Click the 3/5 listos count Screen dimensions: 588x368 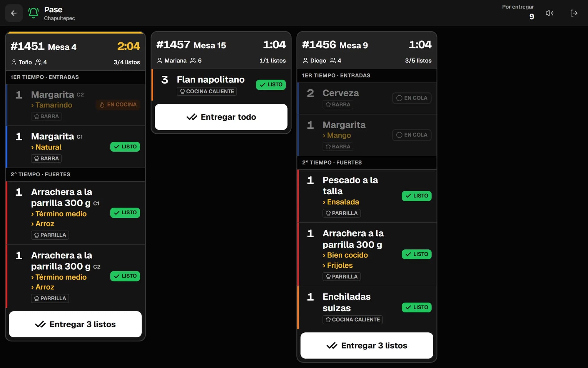[418, 61]
